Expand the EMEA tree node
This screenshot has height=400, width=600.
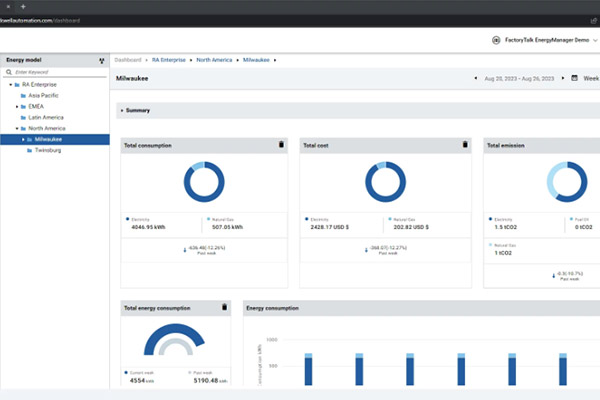click(17, 106)
